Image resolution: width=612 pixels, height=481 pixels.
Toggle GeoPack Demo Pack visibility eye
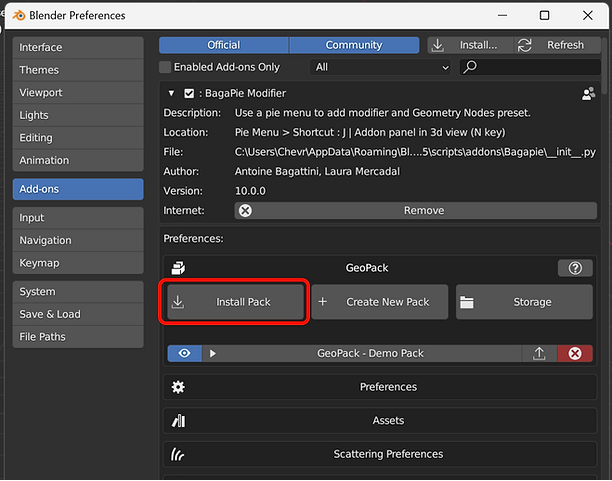pyautogui.click(x=184, y=353)
